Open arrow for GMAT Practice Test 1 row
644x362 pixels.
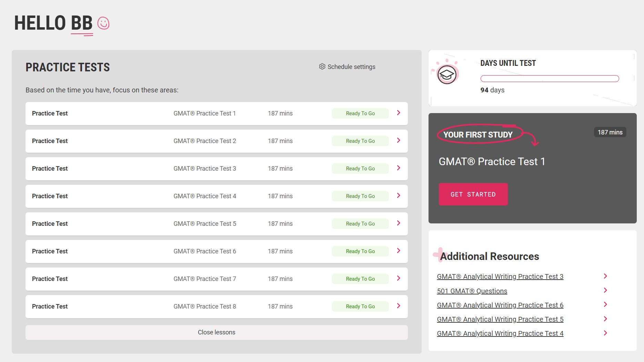click(398, 113)
